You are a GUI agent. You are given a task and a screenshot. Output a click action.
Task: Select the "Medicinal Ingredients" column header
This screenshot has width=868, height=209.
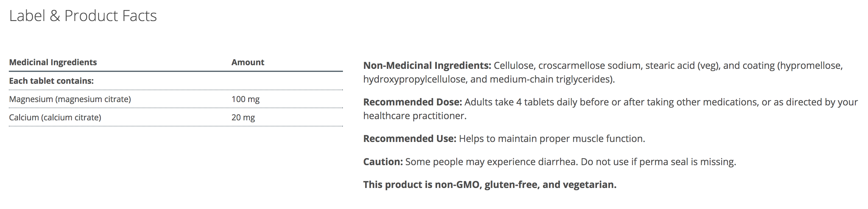53,62
